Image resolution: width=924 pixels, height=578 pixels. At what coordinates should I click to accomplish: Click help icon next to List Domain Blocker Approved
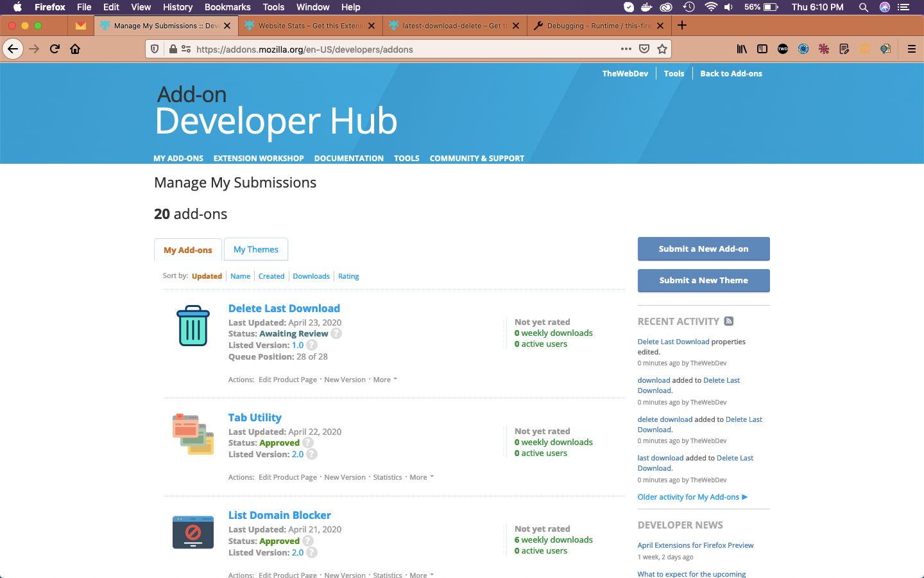(308, 541)
